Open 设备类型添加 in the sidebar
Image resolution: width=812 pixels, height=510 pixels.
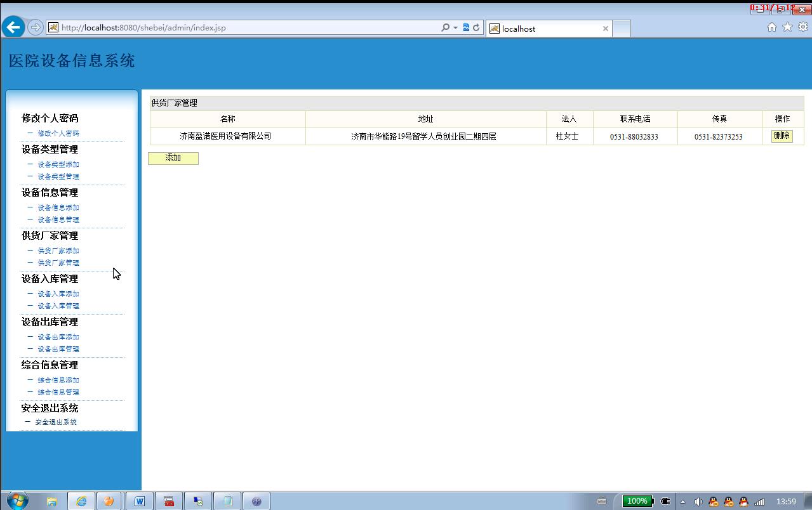[x=58, y=164]
